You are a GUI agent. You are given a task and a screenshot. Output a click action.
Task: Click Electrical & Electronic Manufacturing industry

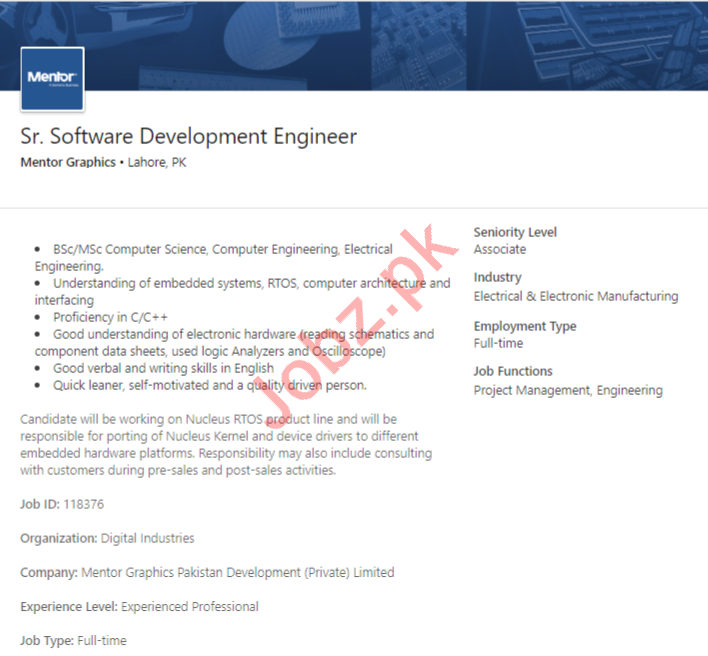click(x=575, y=296)
